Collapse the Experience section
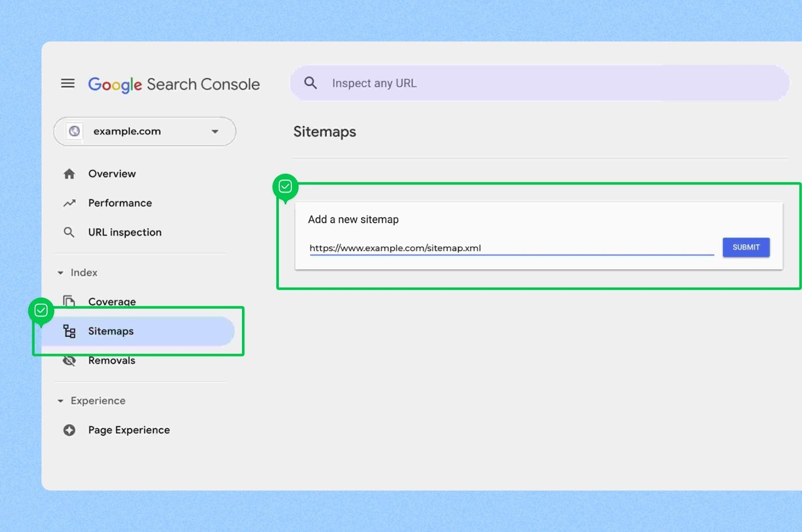This screenshot has width=802, height=532. [60, 401]
